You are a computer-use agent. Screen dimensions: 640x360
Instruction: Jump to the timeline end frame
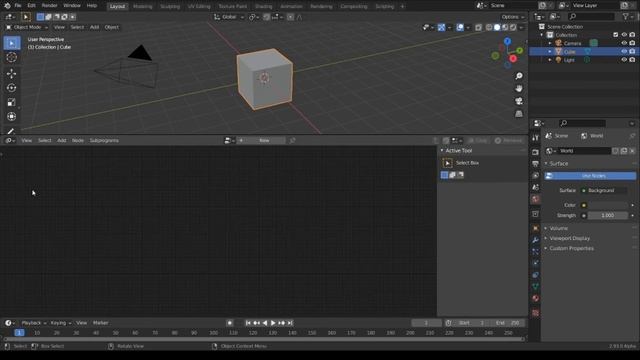(x=290, y=323)
